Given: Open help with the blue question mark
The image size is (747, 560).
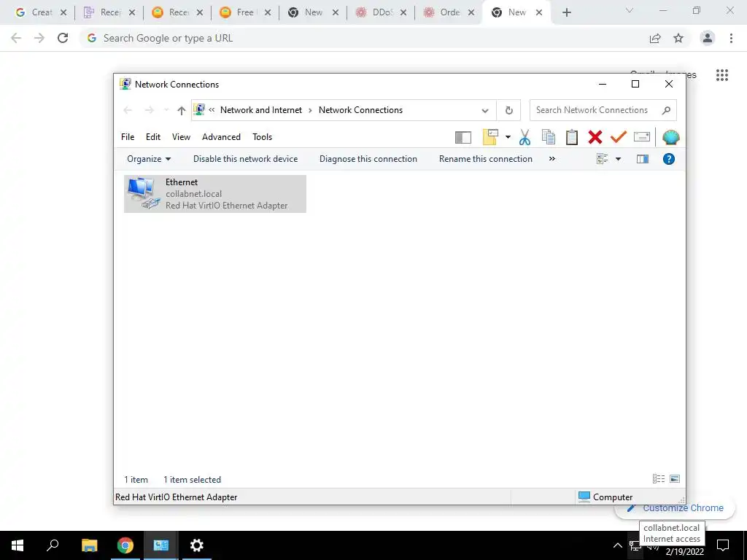Looking at the screenshot, I should click(x=669, y=159).
